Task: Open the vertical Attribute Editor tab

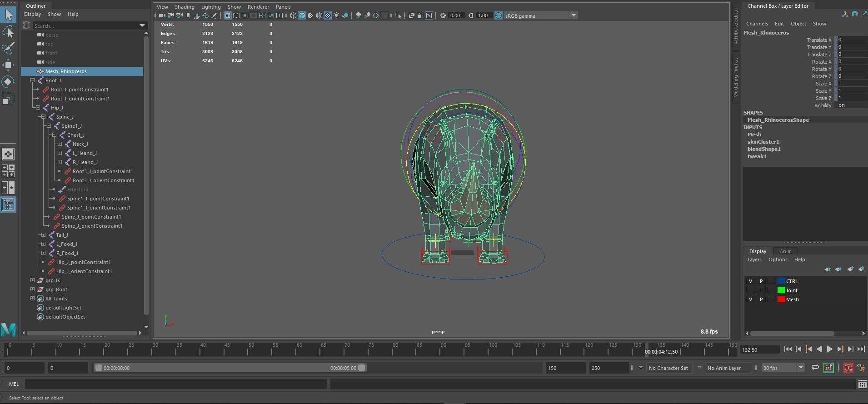Action: (x=736, y=25)
